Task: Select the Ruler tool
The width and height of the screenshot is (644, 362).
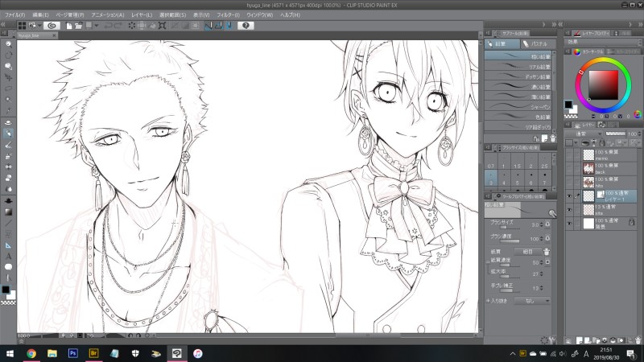Action: (x=8, y=245)
